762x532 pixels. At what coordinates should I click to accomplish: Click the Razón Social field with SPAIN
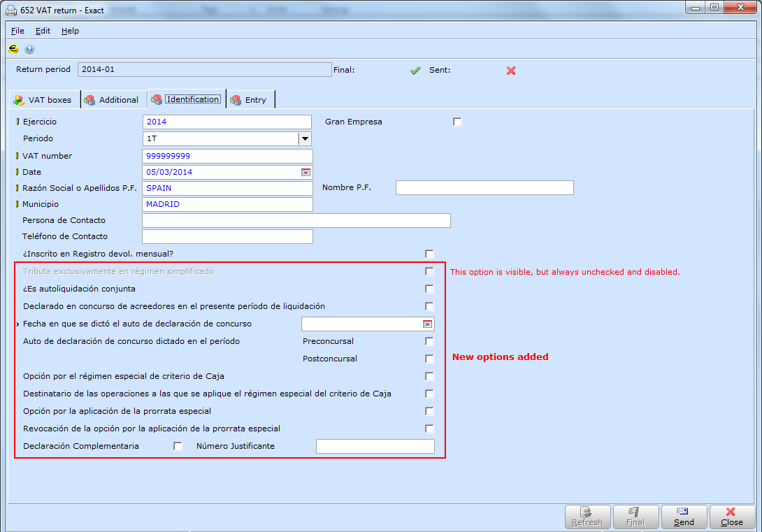click(x=227, y=188)
